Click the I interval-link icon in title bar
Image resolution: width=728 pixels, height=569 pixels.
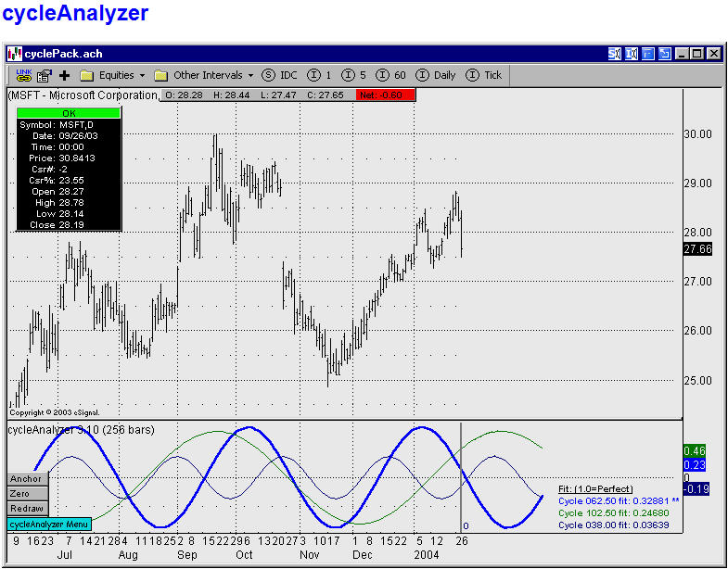coord(632,54)
